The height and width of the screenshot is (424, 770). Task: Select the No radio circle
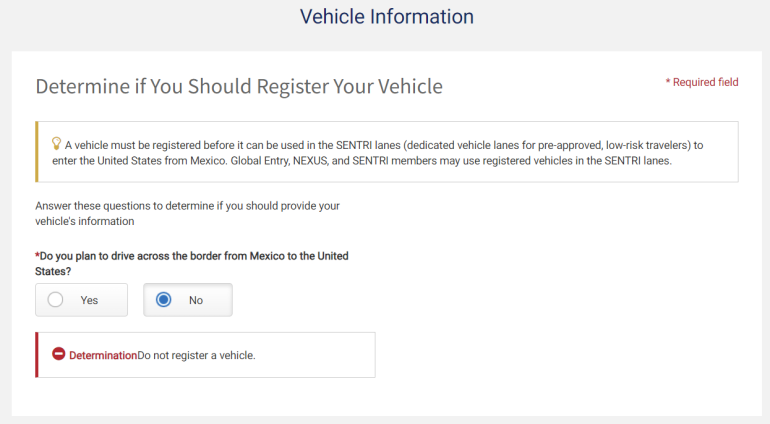(164, 300)
